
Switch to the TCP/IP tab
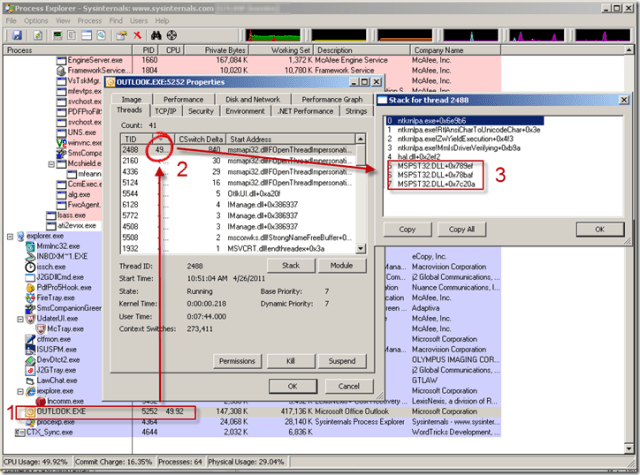pyautogui.click(x=164, y=111)
